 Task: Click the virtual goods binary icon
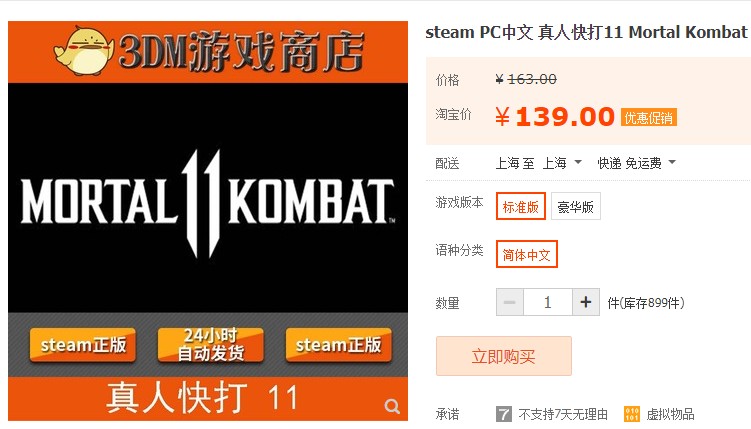632,414
